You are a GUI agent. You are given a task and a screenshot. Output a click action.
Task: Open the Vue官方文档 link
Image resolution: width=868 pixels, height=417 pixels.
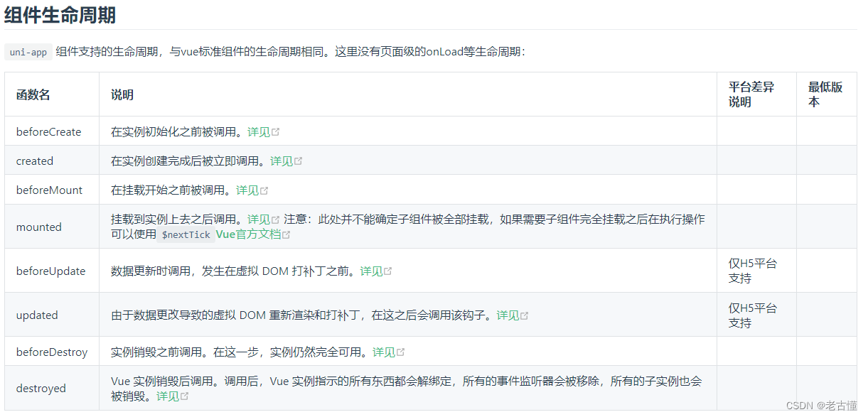[248, 234]
